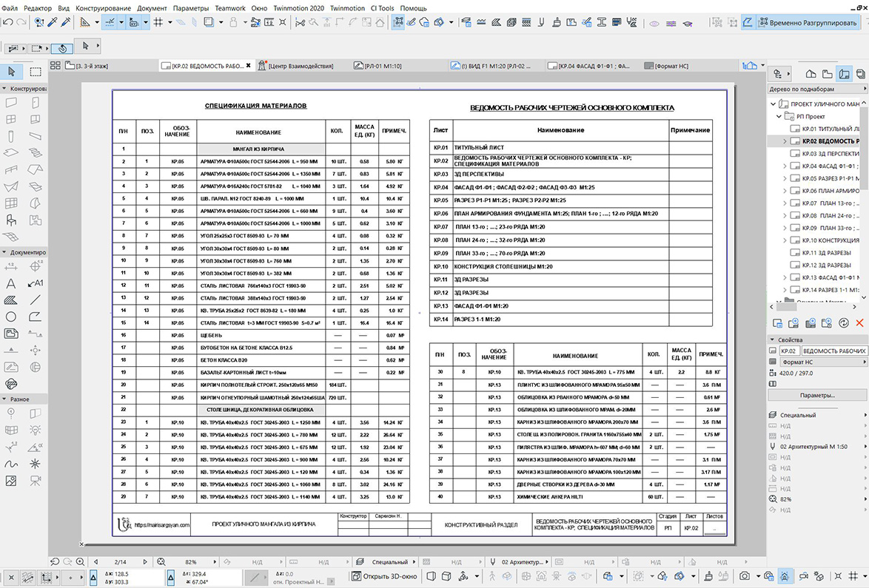
Task: Open the Конструирование menu
Action: point(103,8)
